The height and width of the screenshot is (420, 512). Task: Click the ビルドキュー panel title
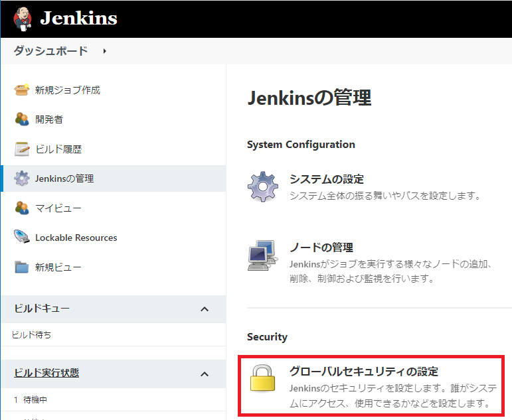tap(42, 309)
